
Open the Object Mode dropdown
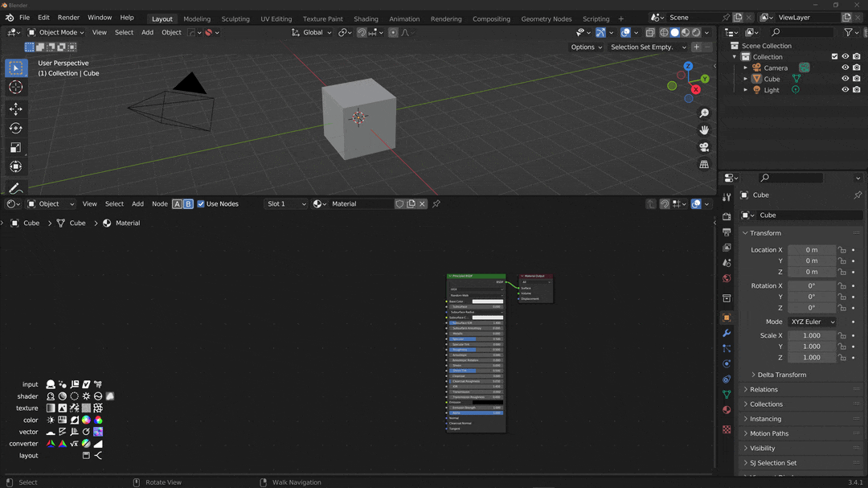(55, 33)
